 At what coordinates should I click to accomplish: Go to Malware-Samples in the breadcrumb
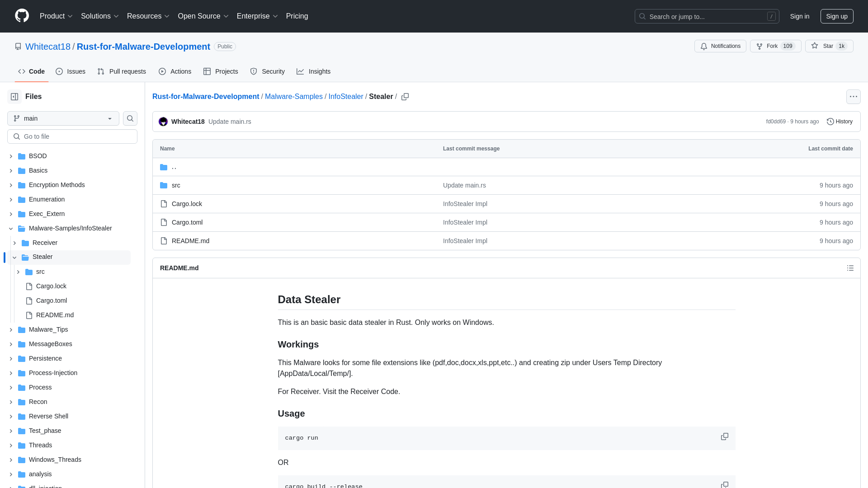pyautogui.click(x=294, y=97)
